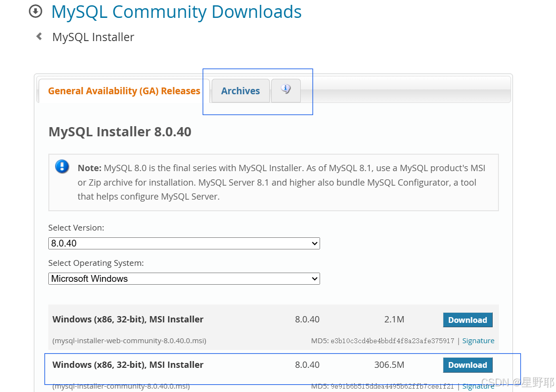Open the Select Operating System Microsoft Windows dropdown

[x=184, y=278]
